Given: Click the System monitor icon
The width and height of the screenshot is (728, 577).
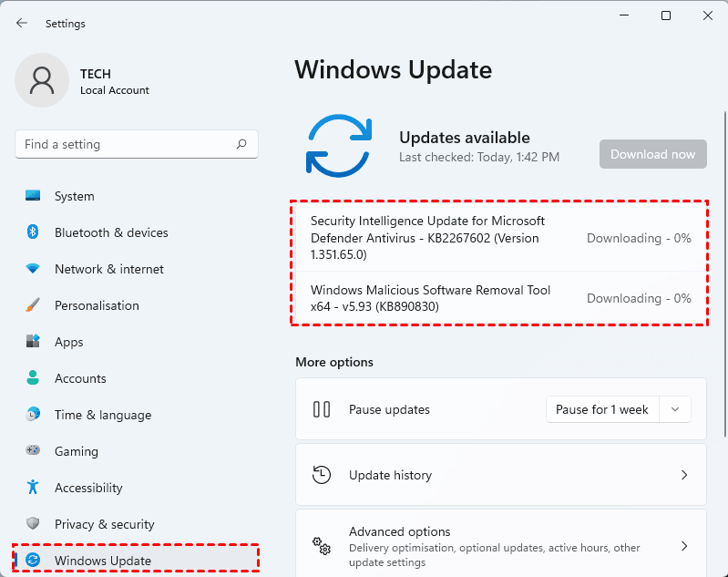Looking at the screenshot, I should (x=33, y=196).
